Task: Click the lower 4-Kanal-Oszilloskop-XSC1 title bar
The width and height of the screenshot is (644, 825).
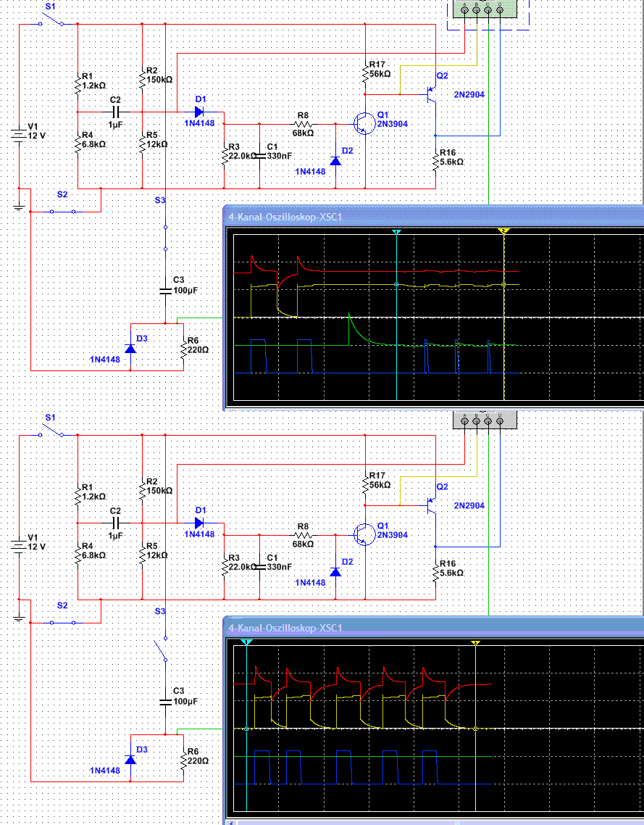Action: (434, 628)
